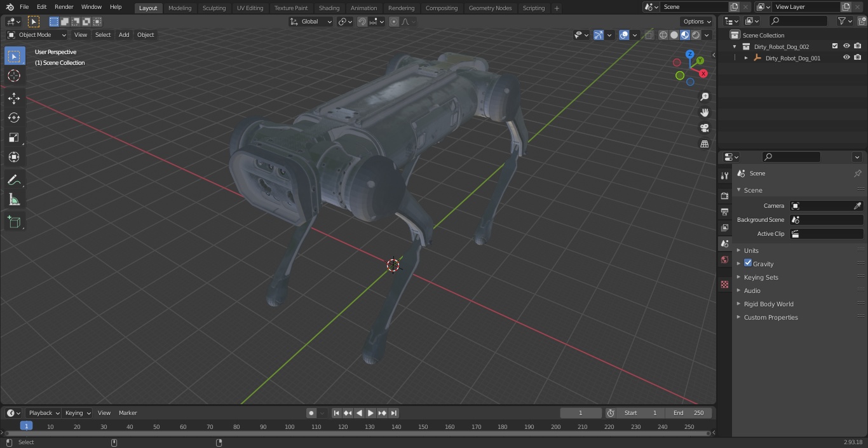
Task: Open the World properties tab
Action: [724, 259]
